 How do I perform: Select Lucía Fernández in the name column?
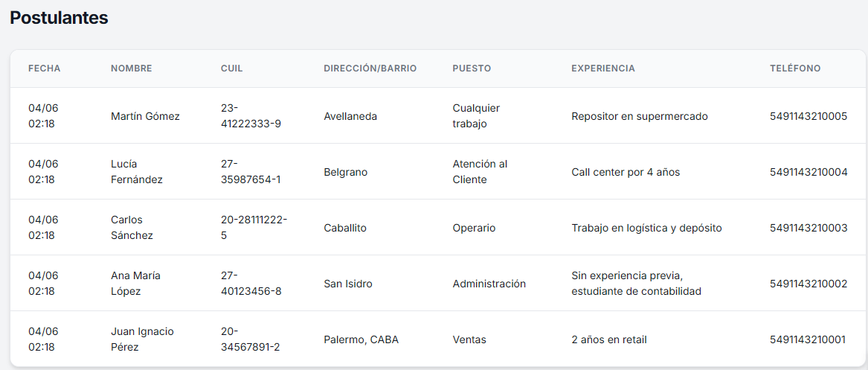137,172
